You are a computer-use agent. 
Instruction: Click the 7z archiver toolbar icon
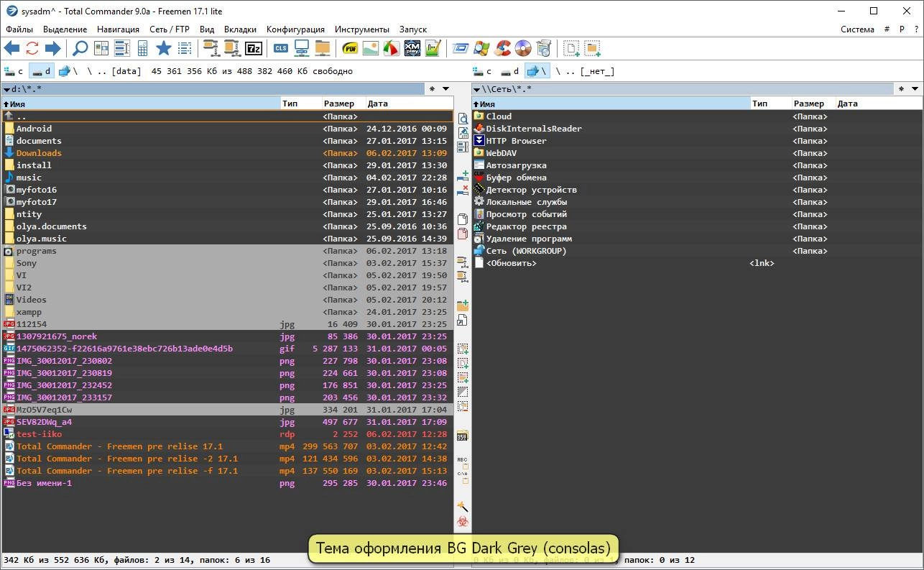[x=254, y=48]
